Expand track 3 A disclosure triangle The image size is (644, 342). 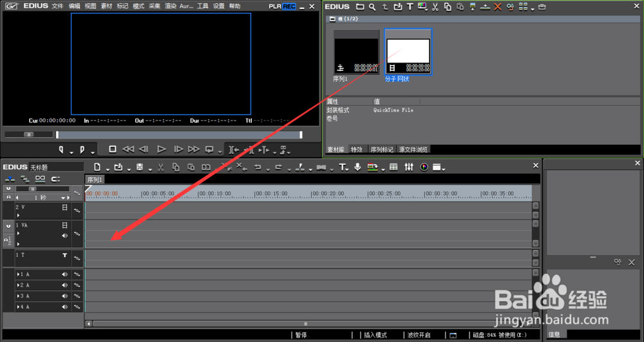18,296
